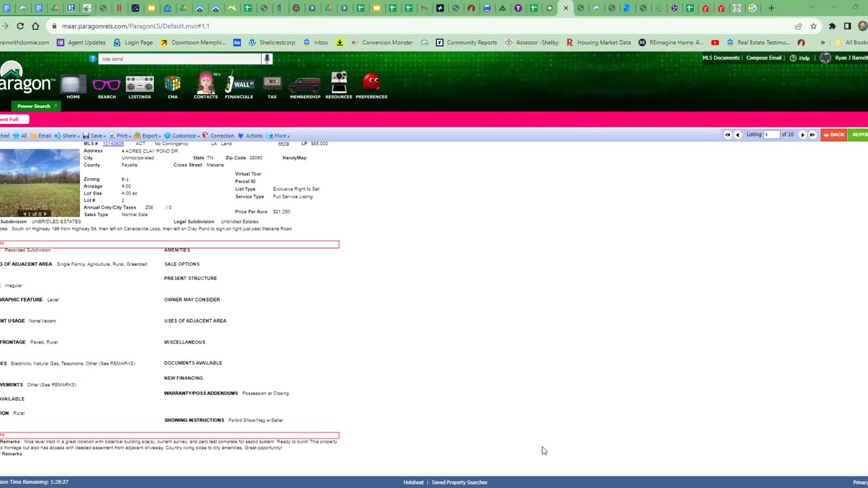Open Tax cassette tape icon
Image resolution: width=868 pixels, height=488 pixels.
tap(272, 84)
